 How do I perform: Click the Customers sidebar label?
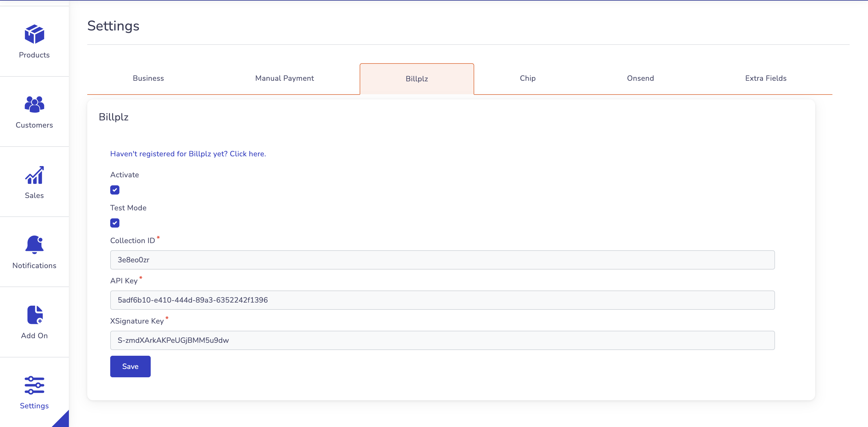pos(34,125)
